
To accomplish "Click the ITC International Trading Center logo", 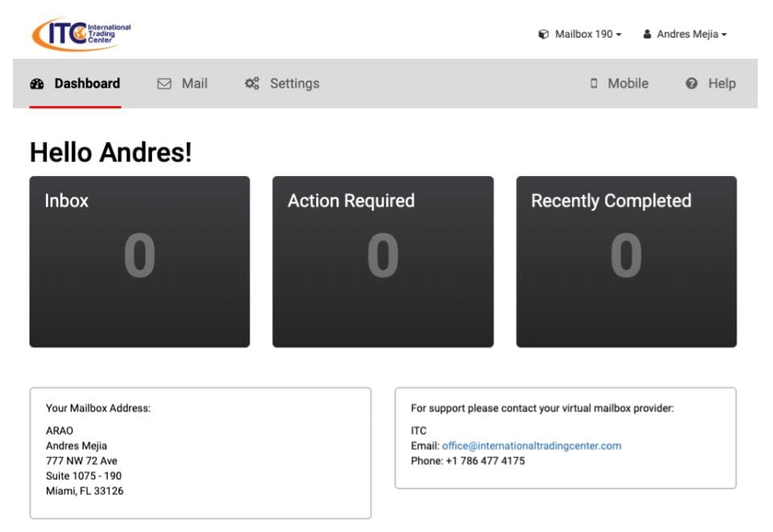I will tap(81, 34).
